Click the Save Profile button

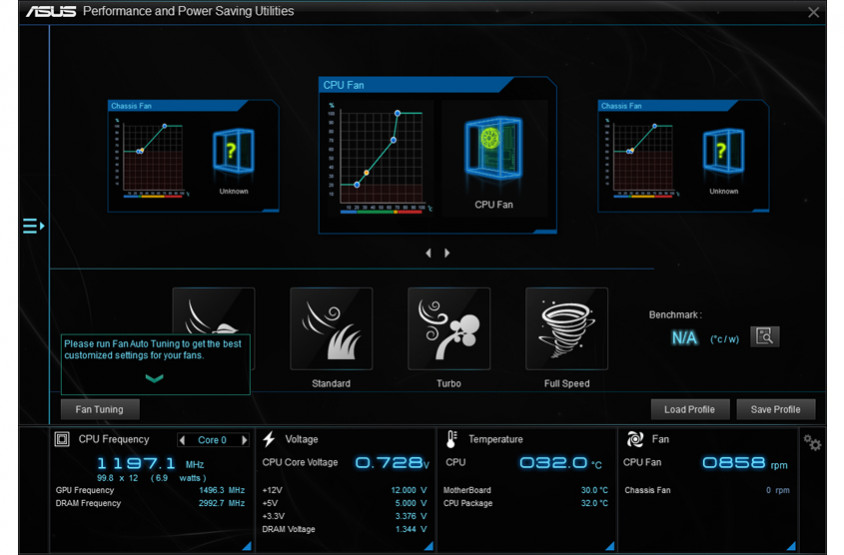tap(775, 409)
